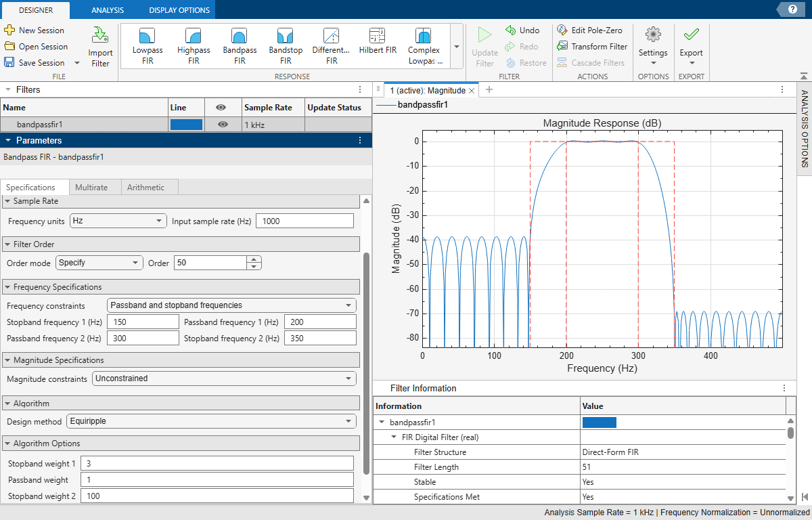Open the Display Options tab

pos(180,10)
